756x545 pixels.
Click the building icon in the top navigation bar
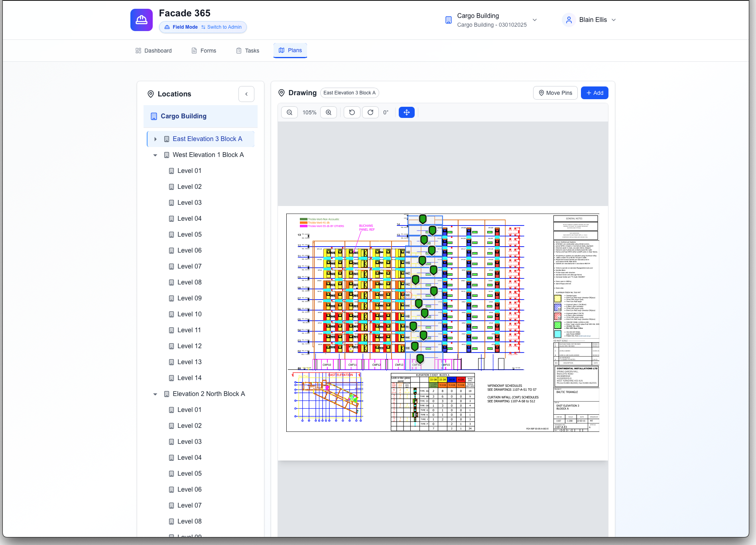[448, 20]
